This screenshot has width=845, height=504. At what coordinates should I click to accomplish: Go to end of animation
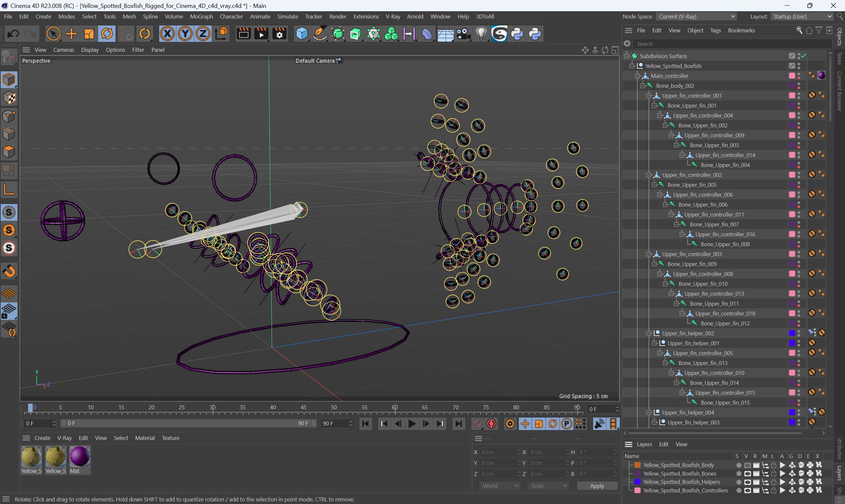(x=458, y=423)
